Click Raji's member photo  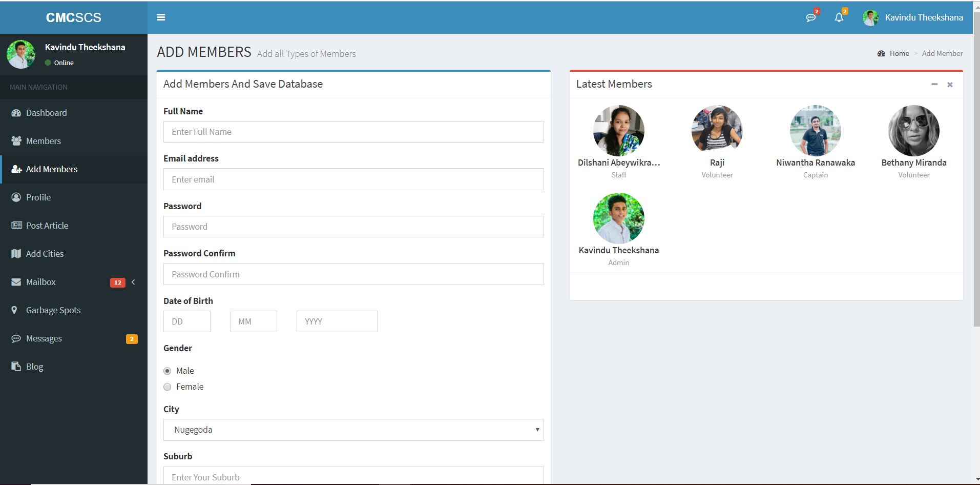tap(717, 131)
